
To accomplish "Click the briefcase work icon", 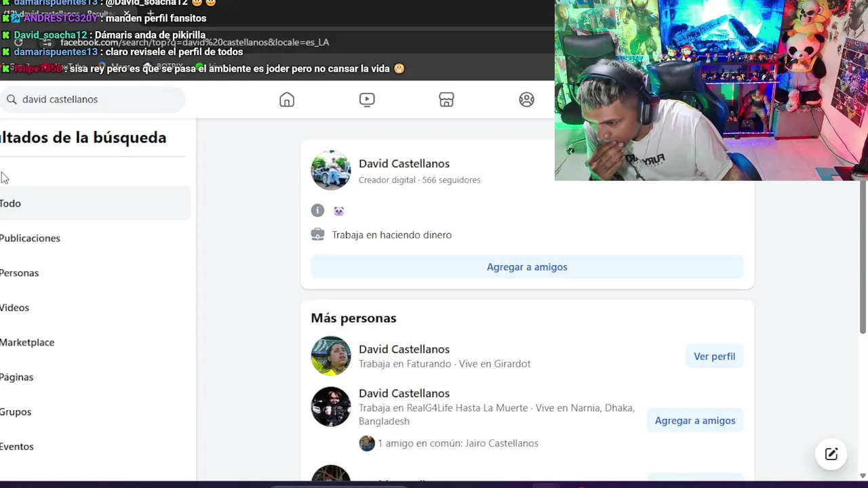I will click(317, 235).
